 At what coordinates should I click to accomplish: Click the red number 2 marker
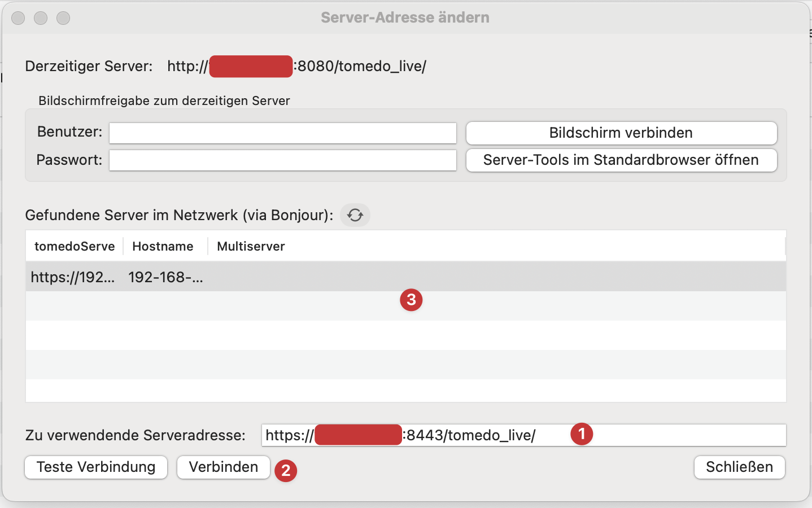tap(286, 471)
